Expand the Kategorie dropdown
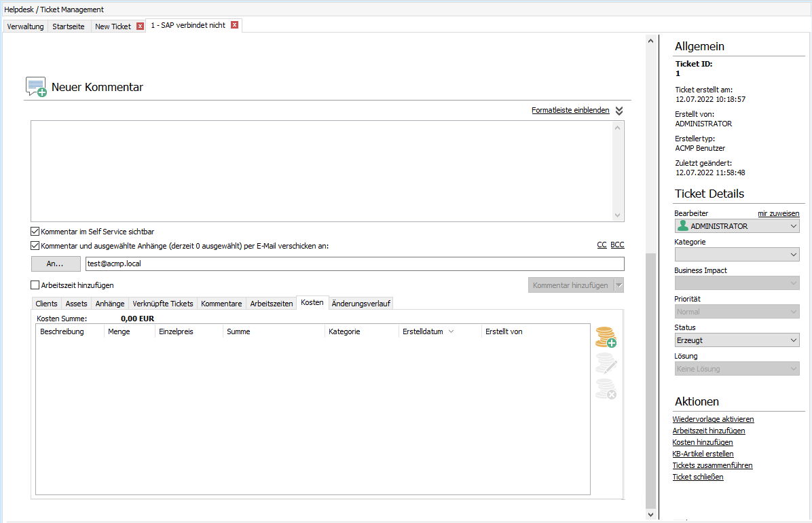Viewport: 812px width, 523px height. [x=737, y=255]
